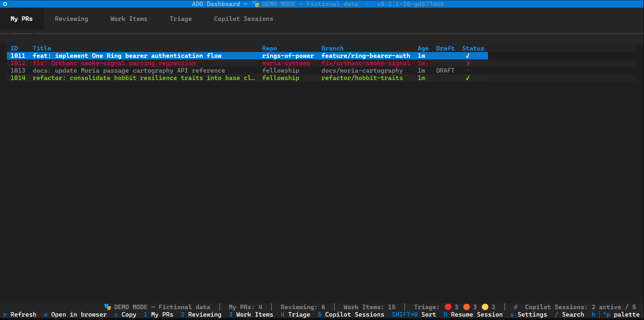This screenshot has width=644, height=320.
Task: Click the 1 My PRs footer shortcut
Action: pos(159,314)
